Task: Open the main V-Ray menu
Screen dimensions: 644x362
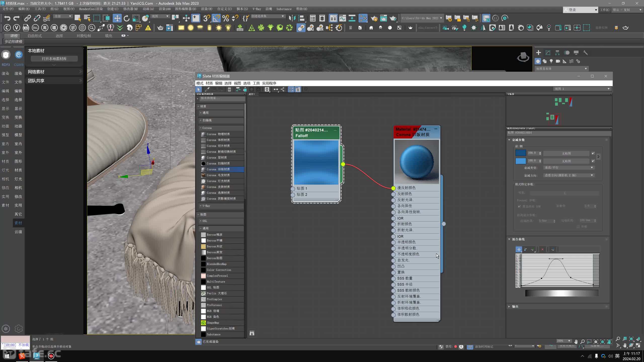Action: pyautogui.click(x=257, y=9)
